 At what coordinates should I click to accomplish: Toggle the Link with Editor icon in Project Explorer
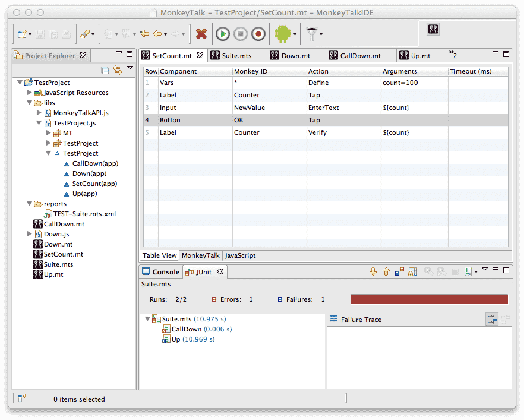tap(117, 69)
